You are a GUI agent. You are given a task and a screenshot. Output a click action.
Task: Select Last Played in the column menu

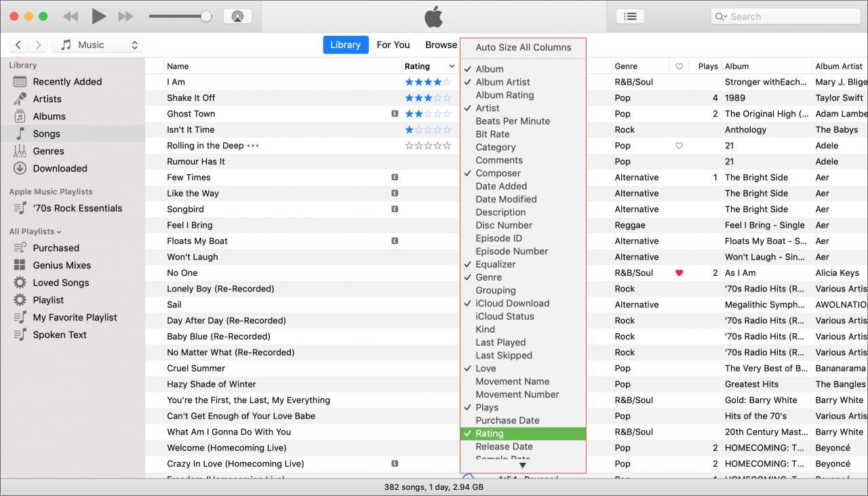(x=523, y=342)
